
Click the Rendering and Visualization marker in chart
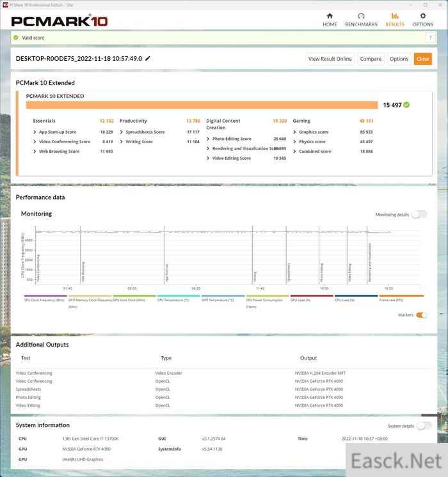(367, 256)
